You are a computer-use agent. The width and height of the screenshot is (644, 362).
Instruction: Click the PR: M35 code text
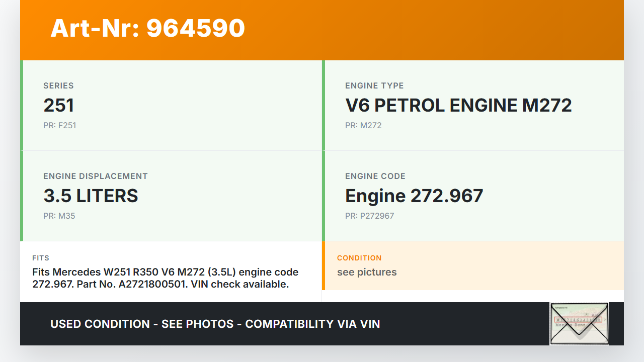click(59, 216)
